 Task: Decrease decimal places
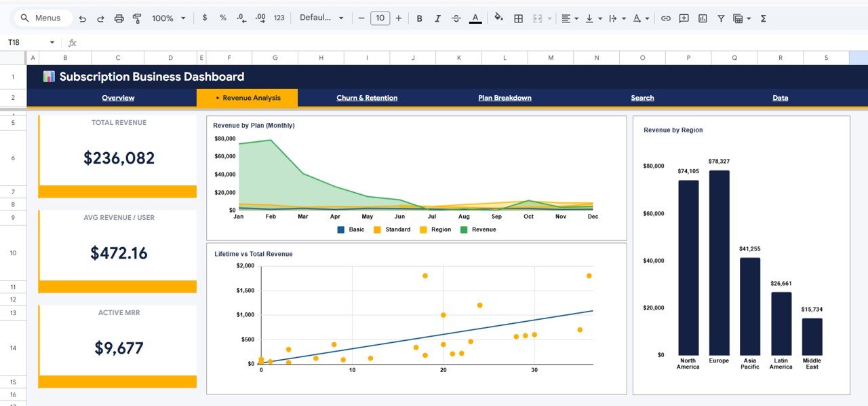pos(241,18)
